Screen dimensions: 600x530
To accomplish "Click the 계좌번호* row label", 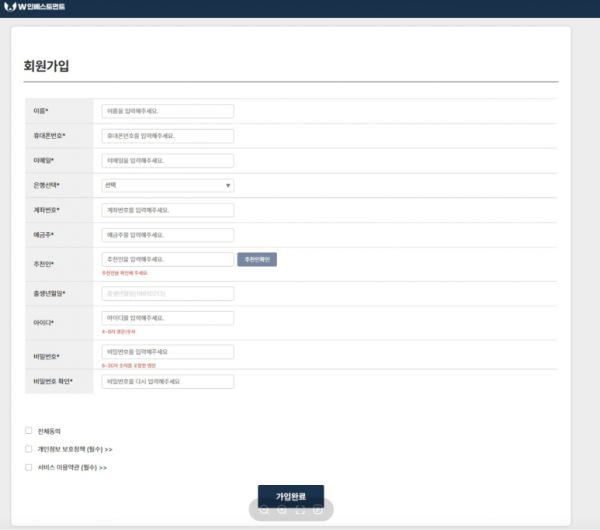I will click(x=46, y=210).
